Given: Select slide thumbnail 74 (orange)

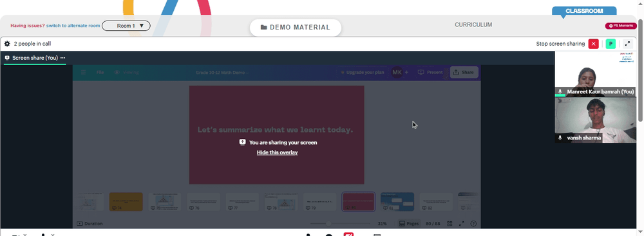Looking at the screenshot, I should coord(126,201).
